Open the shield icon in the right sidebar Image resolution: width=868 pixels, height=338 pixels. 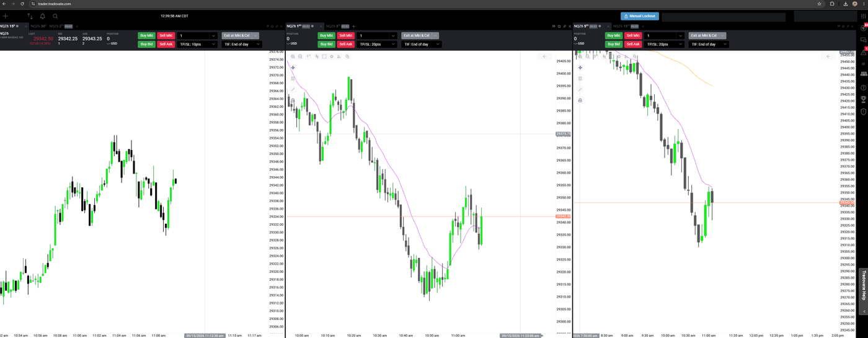click(x=864, y=112)
